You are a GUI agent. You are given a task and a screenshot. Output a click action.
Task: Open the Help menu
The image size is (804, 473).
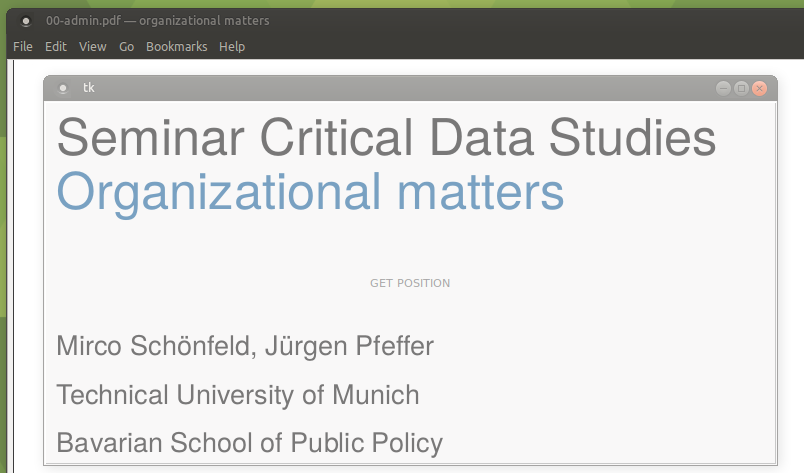pos(232,47)
